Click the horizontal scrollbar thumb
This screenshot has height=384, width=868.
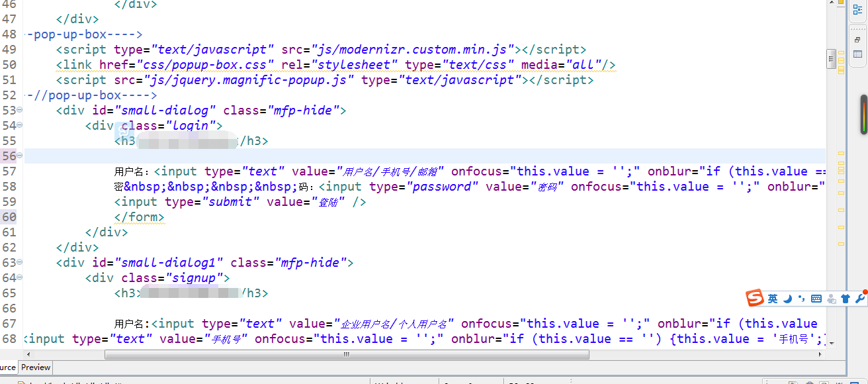point(347,355)
